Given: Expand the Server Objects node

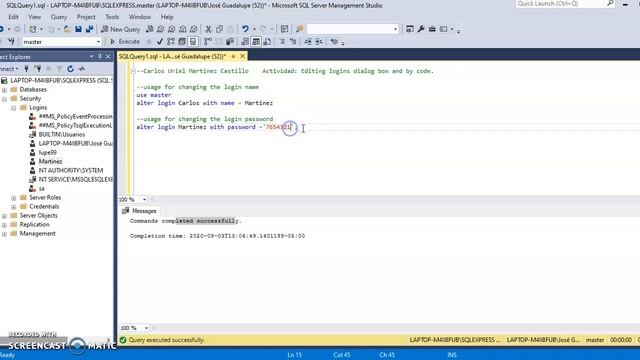Looking at the screenshot, I should coord(4,216).
